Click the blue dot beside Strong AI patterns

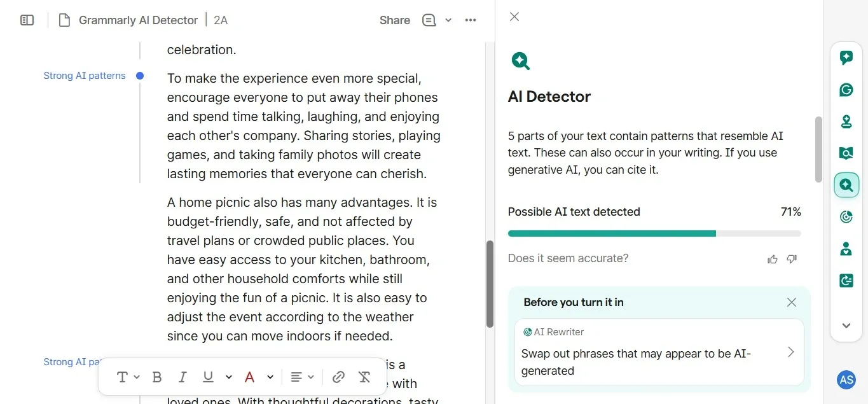140,76
